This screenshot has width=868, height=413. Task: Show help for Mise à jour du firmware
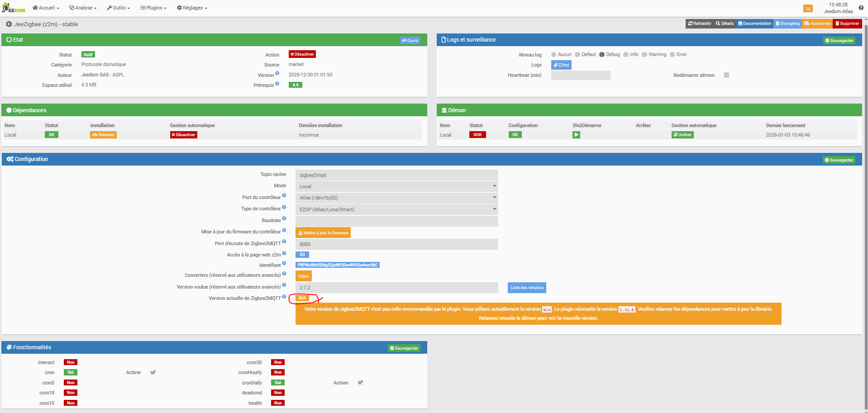pos(284,230)
